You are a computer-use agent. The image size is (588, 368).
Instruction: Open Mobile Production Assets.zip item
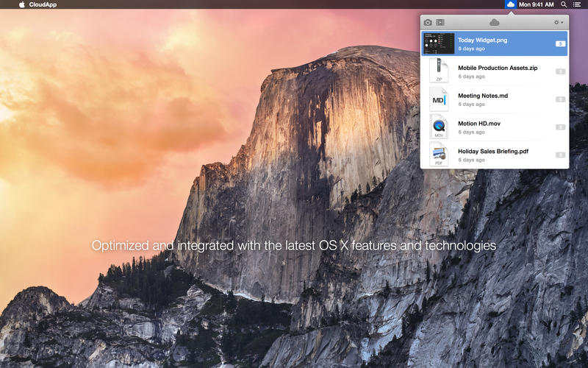click(498, 68)
